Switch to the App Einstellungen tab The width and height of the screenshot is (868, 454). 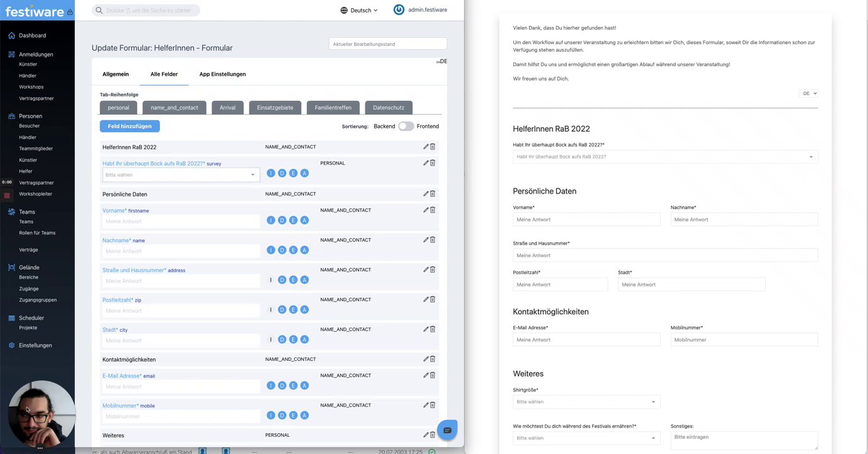[x=222, y=74]
